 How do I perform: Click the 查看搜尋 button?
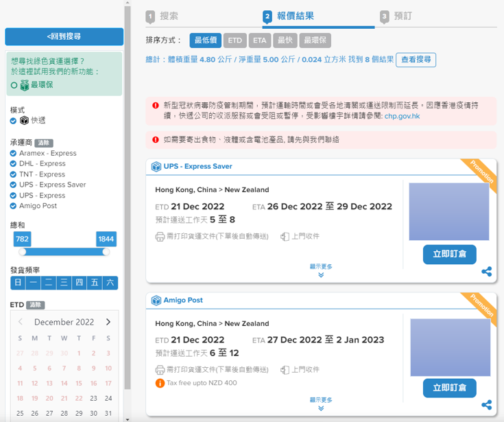(416, 60)
